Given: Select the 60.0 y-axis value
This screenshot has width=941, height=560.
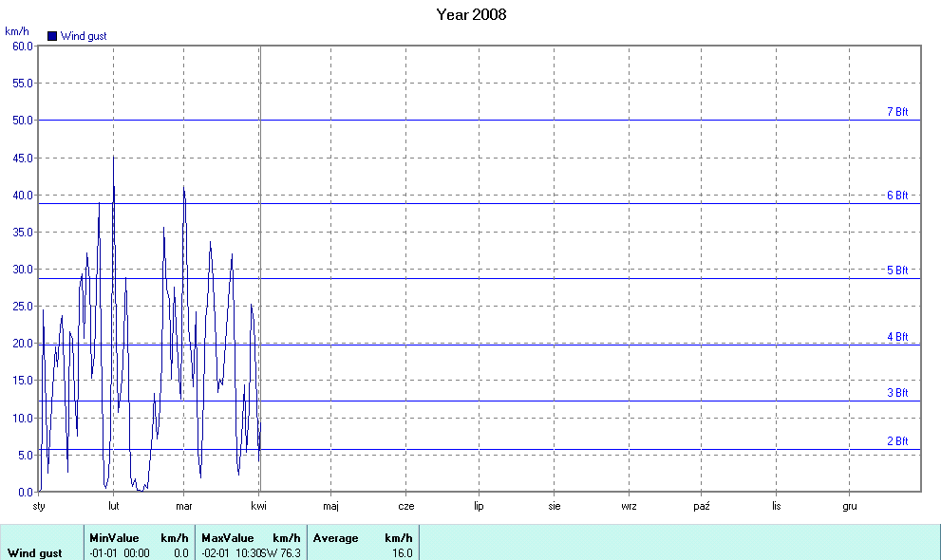Looking at the screenshot, I should 23,47.
